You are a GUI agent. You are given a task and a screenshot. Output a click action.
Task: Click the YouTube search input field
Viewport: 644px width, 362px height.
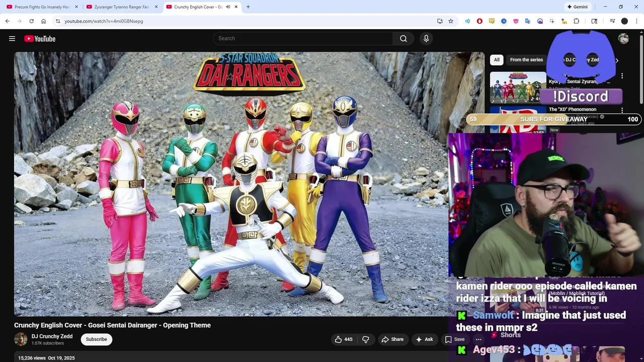pyautogui.click(x=303, y=39)
